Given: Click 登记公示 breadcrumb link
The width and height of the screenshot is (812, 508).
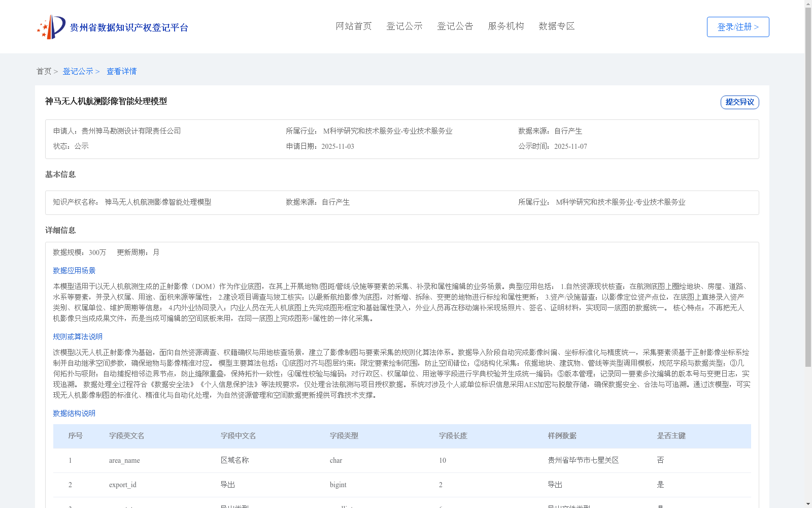Looking at the screenshot, I should (x=78, y=72).
